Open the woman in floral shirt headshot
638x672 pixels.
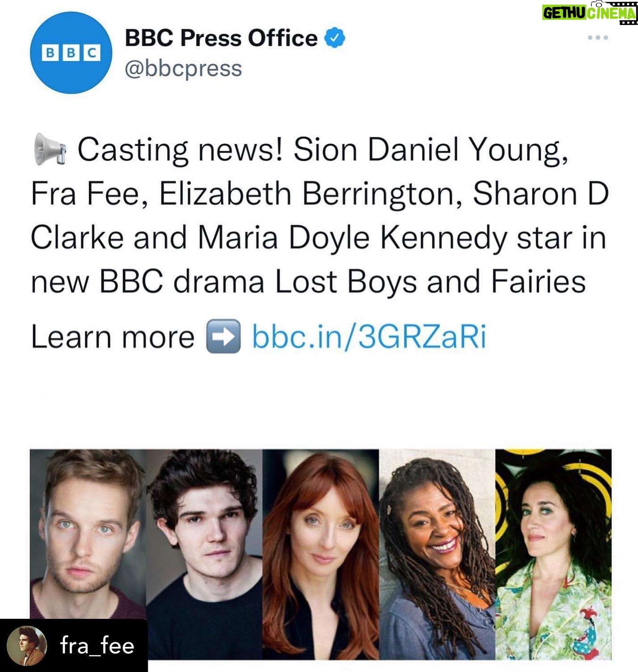(x=553, y=554)
